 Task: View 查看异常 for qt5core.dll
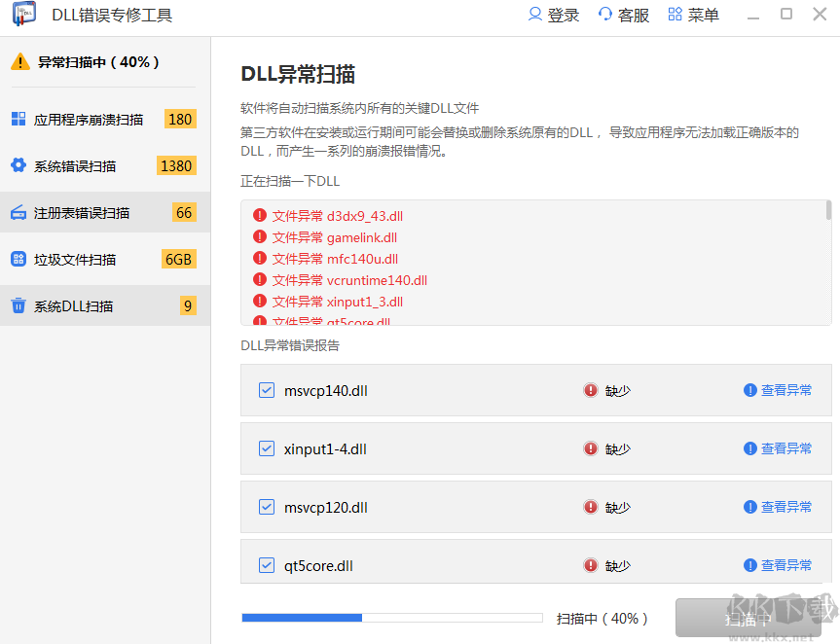pyautogui.click(x=785, y=565)
